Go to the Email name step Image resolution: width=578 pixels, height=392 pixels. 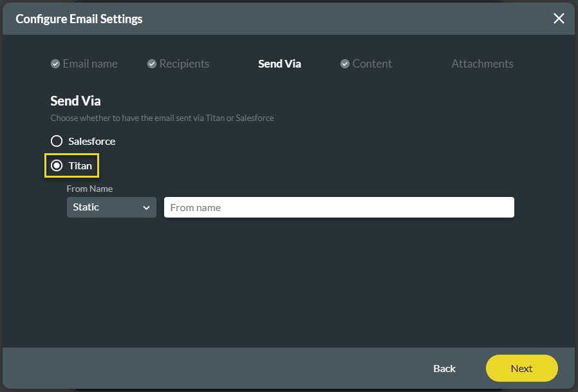point(89,64)
